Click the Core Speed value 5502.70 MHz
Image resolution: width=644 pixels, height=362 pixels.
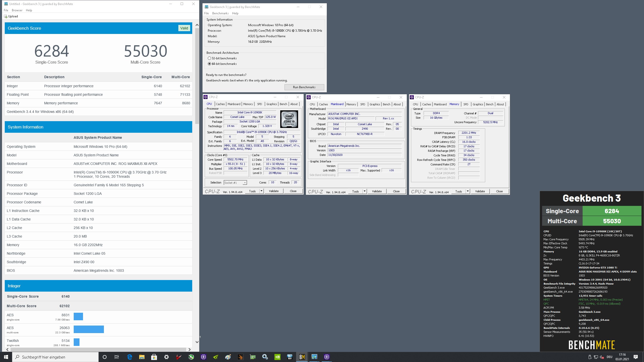coord(235,160)
